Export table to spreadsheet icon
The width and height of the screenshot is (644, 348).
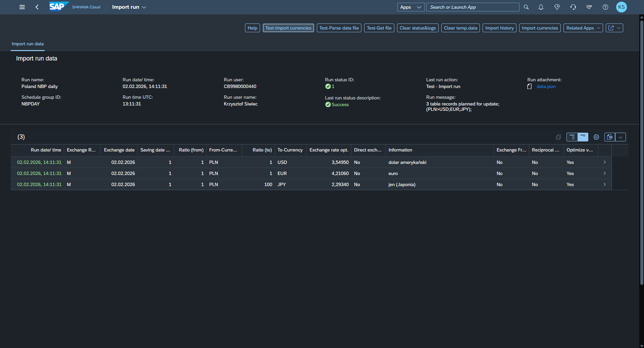coord(609,137)
